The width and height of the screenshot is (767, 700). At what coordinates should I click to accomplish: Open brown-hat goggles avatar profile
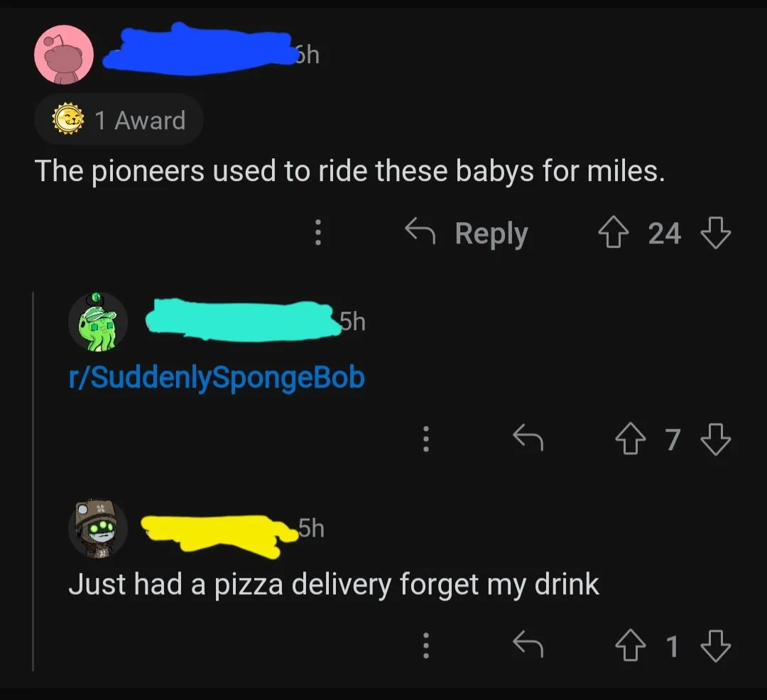tap(98, 528)
